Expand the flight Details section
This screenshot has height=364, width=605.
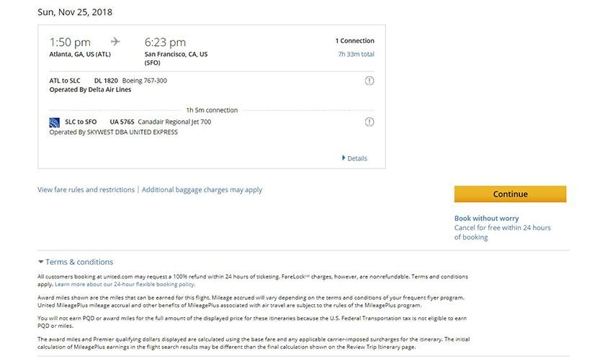[354, 158]
